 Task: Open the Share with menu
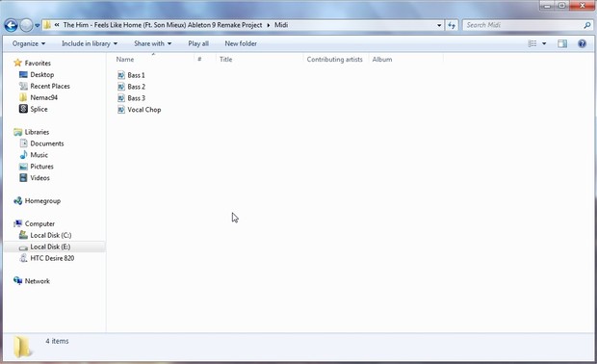pos(153,43)
